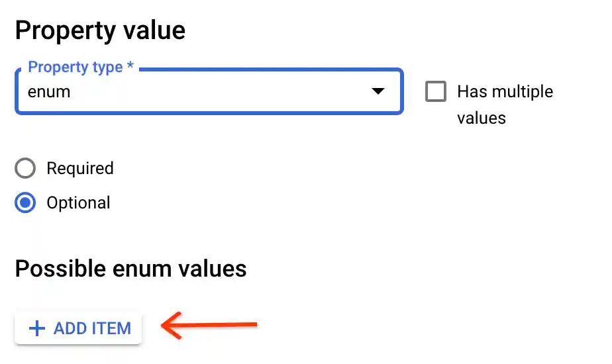Click the Has multiple values checkbox square

(436, 91)
